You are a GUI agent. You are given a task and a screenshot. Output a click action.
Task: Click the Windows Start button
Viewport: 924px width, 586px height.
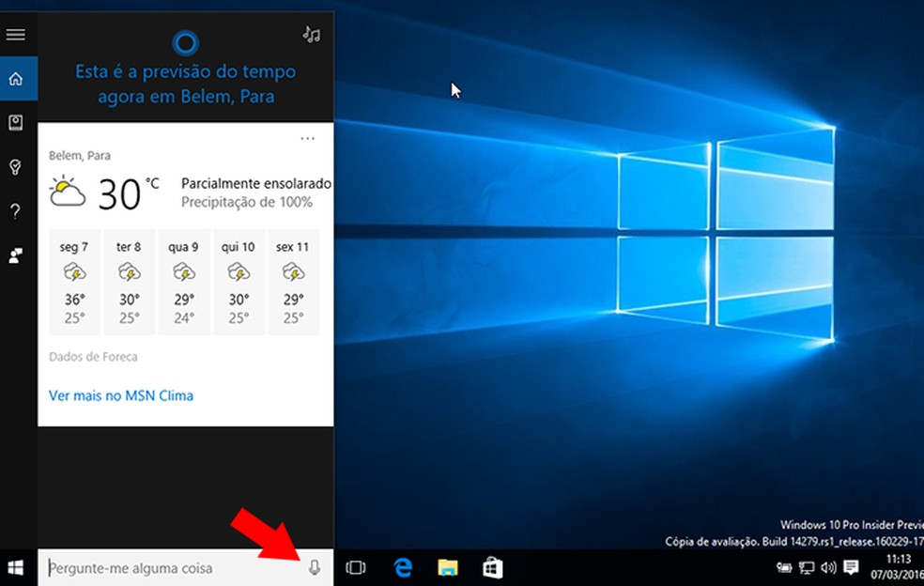(16, 567)
